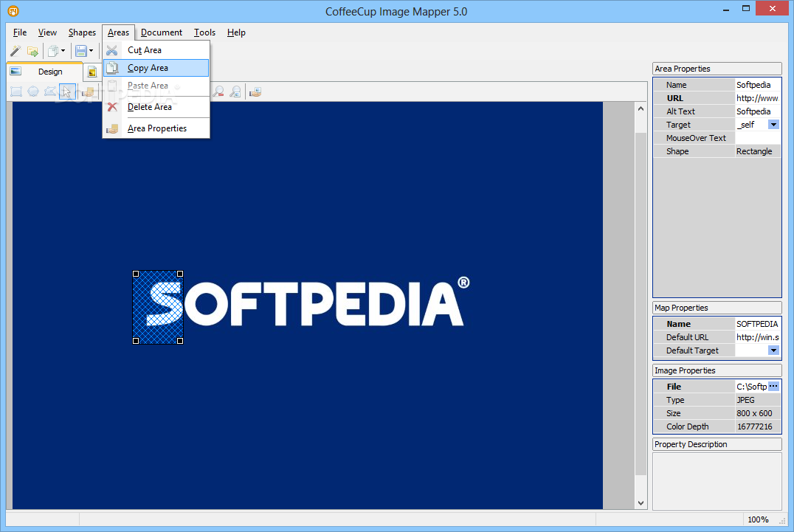
Task: Open the File menu
Action: pyautogui.click(x=20, y=32)
